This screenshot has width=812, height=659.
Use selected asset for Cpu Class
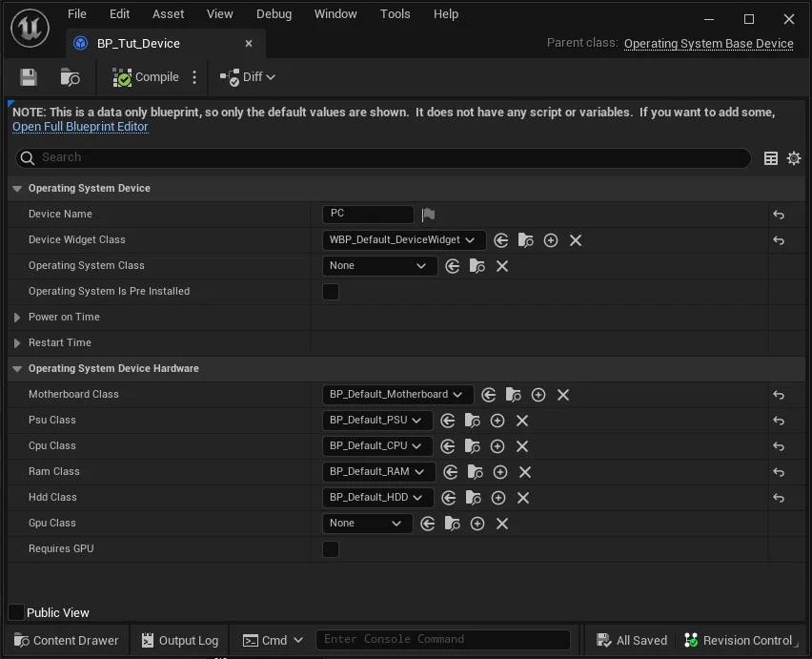(447, 446)
